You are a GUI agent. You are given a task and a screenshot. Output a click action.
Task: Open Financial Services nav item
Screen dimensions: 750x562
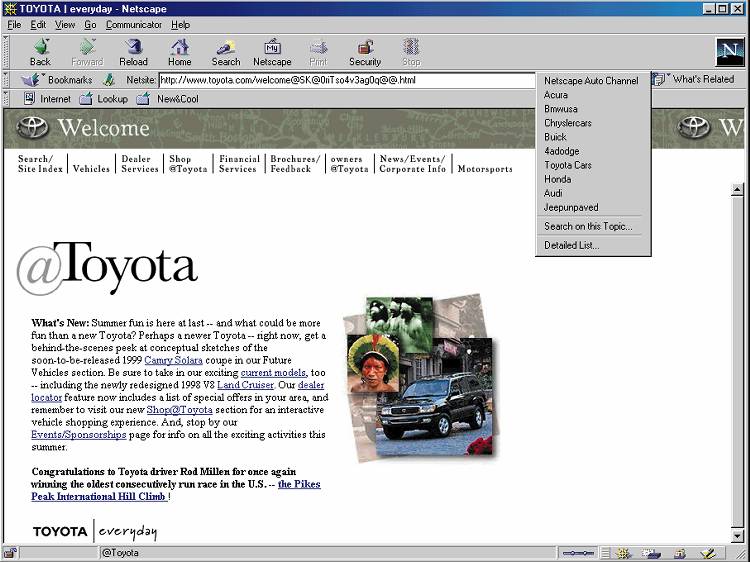239,164
